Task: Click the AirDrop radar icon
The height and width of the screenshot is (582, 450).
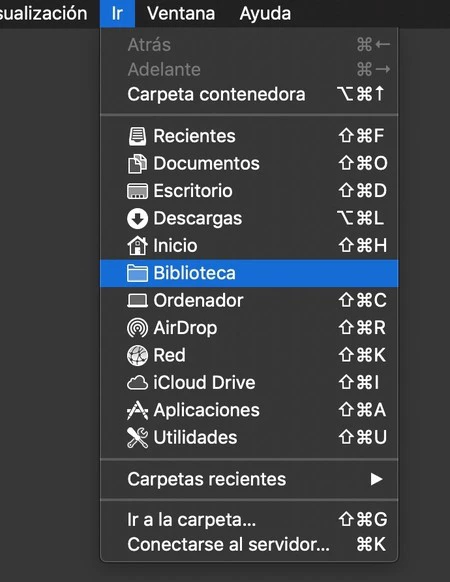Action: point(137,328)
